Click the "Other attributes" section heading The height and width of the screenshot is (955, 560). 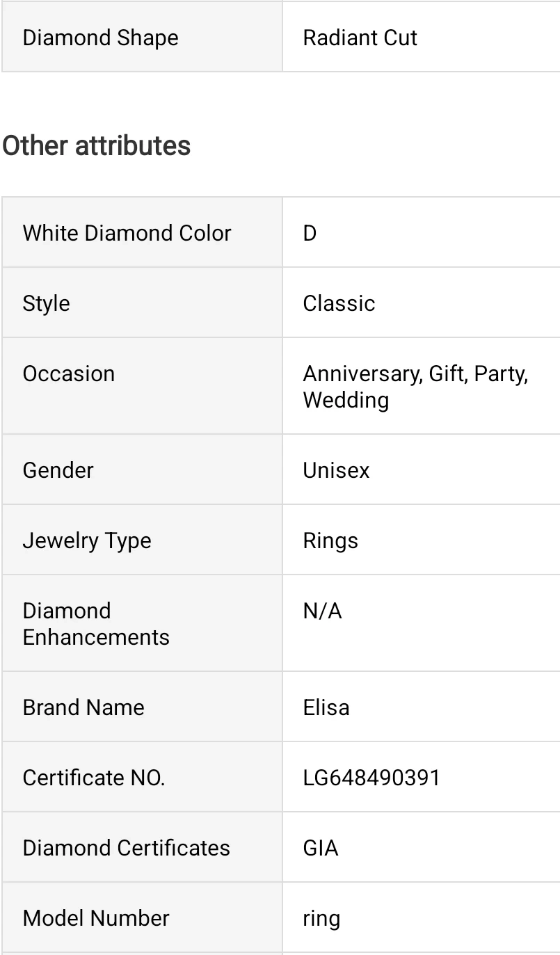97,146
